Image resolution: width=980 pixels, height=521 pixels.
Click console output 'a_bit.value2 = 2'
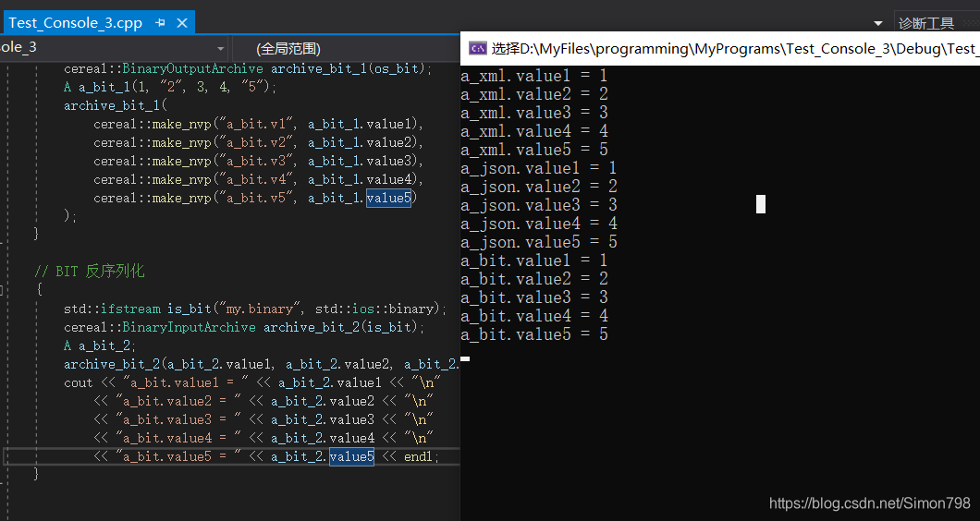(x=534, y=279)
